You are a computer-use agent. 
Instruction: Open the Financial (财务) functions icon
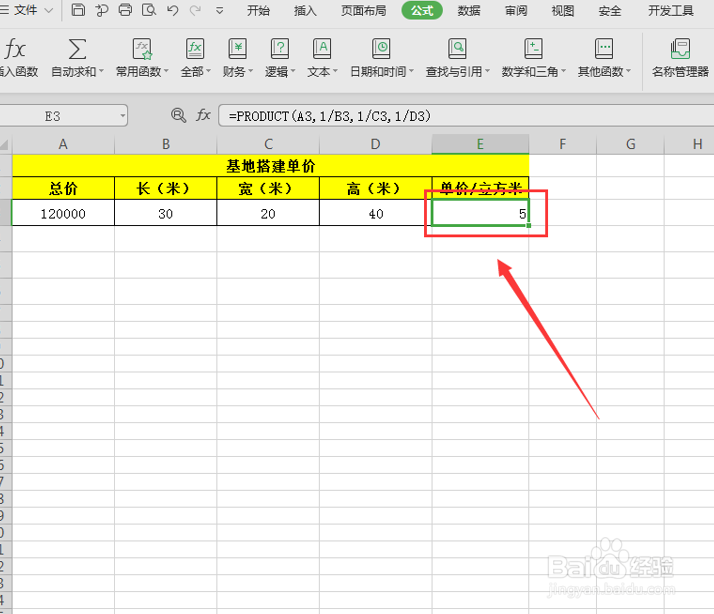click(237, 49)
